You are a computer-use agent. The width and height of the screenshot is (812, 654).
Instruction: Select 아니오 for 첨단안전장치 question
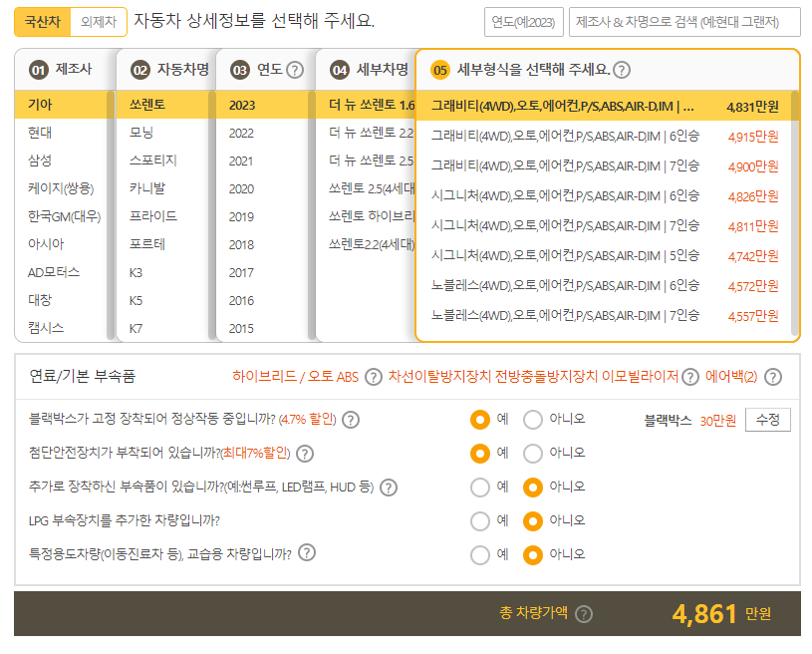click(x=533, y=454)
